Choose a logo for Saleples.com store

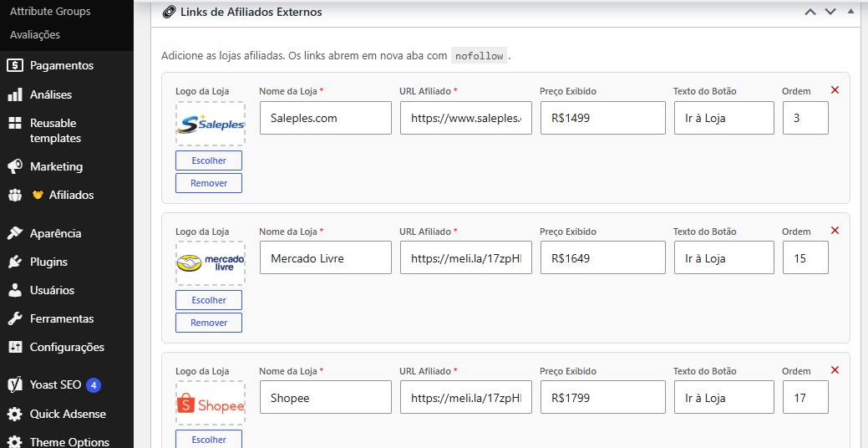point(209,160)
